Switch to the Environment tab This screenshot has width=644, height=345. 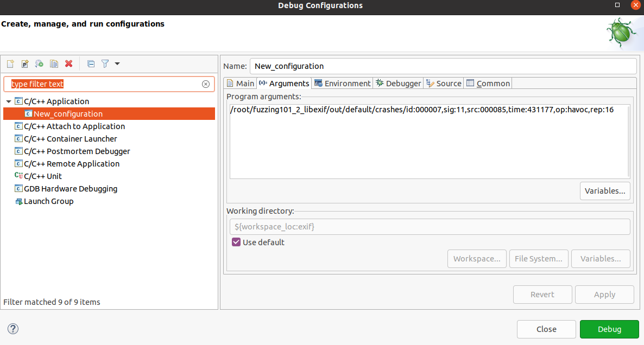click(343, 83)
